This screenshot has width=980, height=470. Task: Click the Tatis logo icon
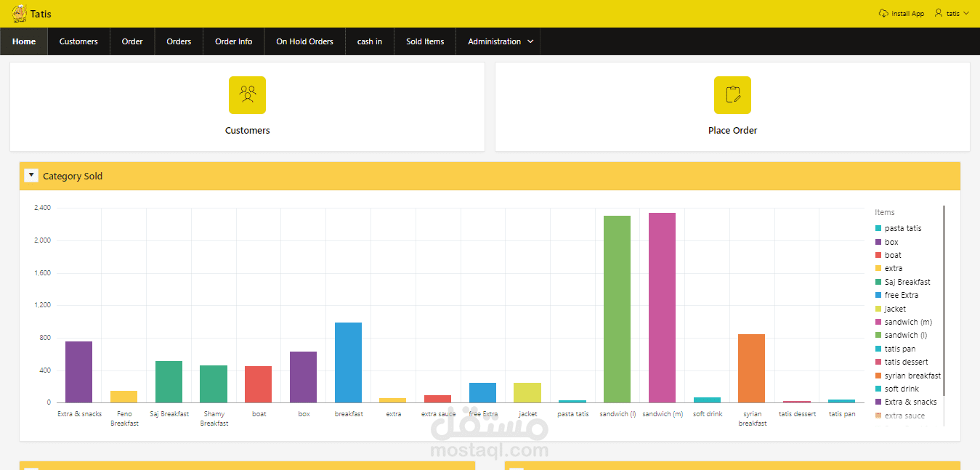click(x=20, y=13)
